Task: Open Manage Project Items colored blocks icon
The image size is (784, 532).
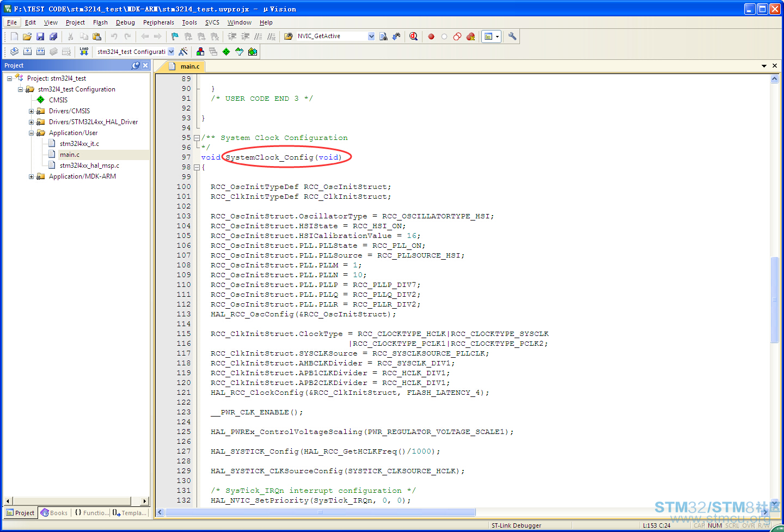Action: [200, 52]
